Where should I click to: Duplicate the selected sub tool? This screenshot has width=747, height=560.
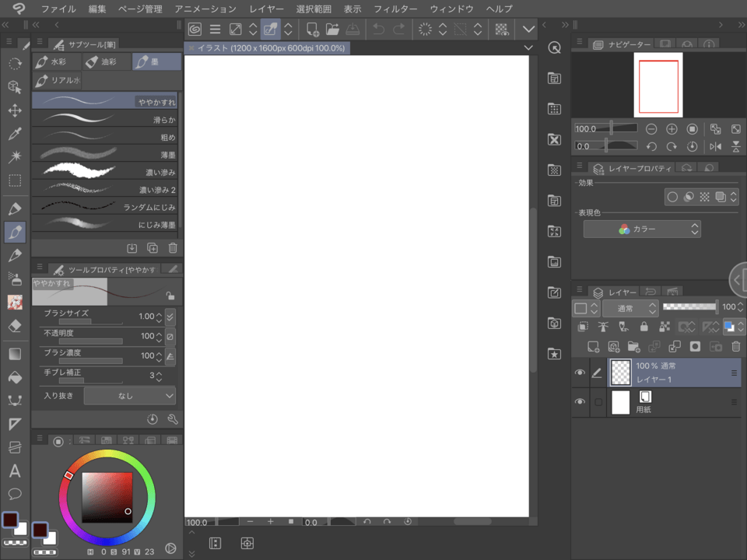pos(153,247)
